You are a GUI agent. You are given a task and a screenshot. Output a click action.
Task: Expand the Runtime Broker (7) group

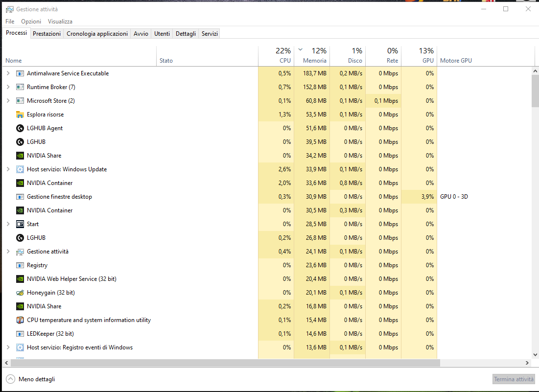coord(8,87)
